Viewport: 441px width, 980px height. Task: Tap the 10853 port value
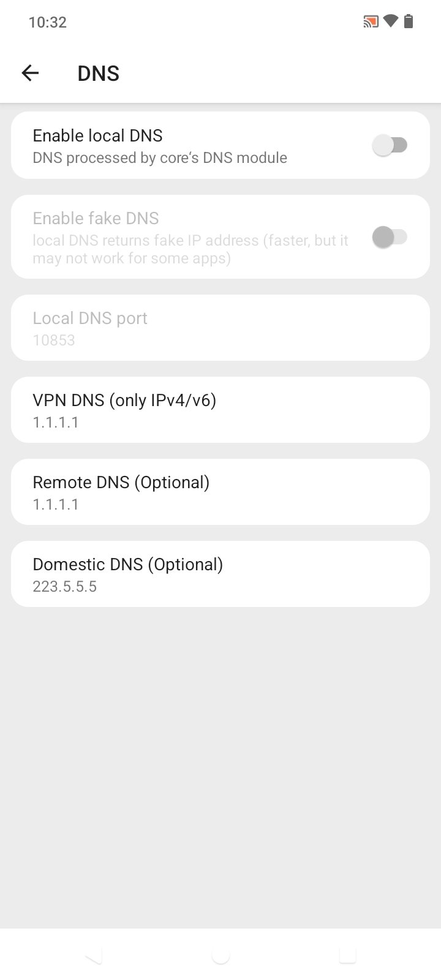54,341
